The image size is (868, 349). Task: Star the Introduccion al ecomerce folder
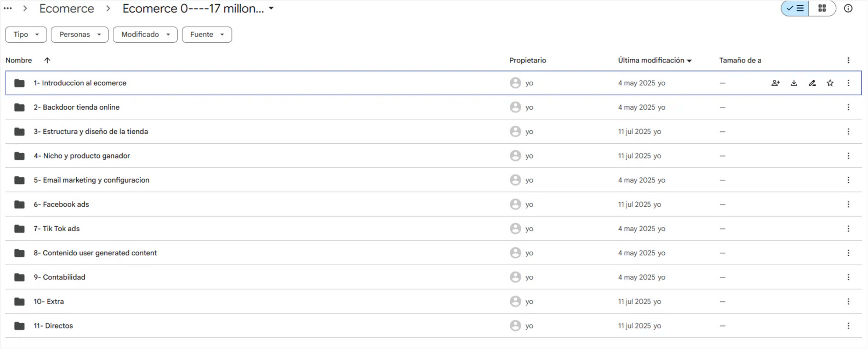pyautogui.click(x=830, y=83)
